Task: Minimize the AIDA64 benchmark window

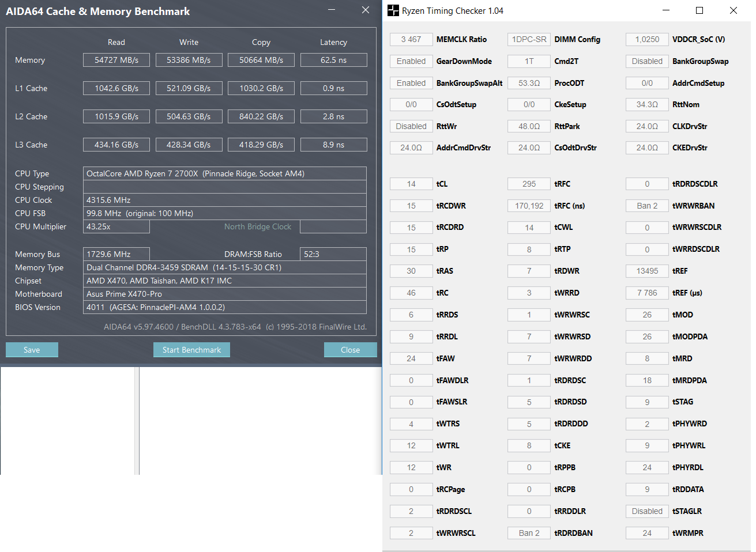Action: (x=332, y=10)
